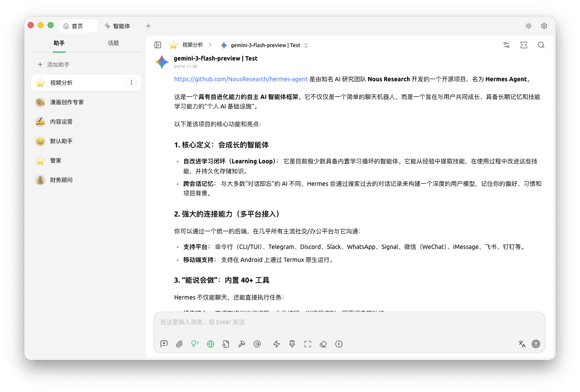
Task: Open the gemini-3-flash-preview model selector
Action: pos(264,45)
